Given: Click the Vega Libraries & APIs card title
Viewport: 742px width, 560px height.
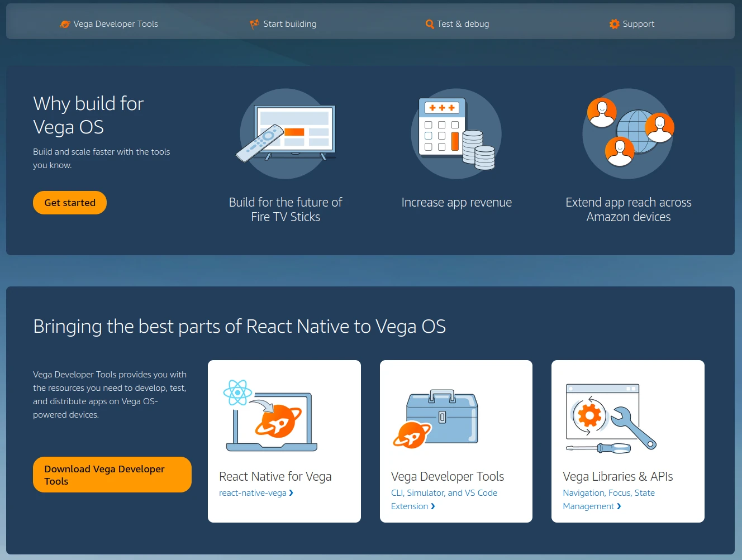Looking at the screenshot, I should click(x=617, y=476).
